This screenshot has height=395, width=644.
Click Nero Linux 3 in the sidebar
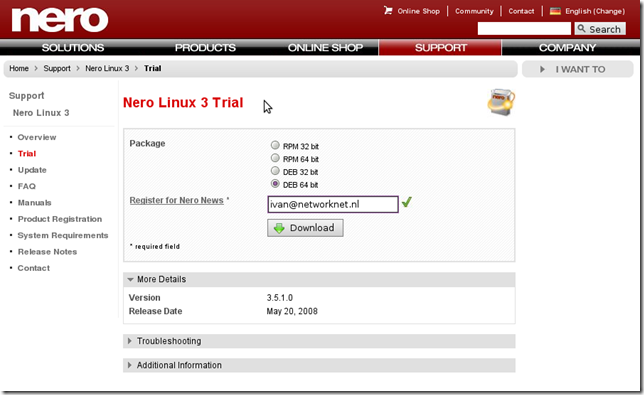(41, 113)
